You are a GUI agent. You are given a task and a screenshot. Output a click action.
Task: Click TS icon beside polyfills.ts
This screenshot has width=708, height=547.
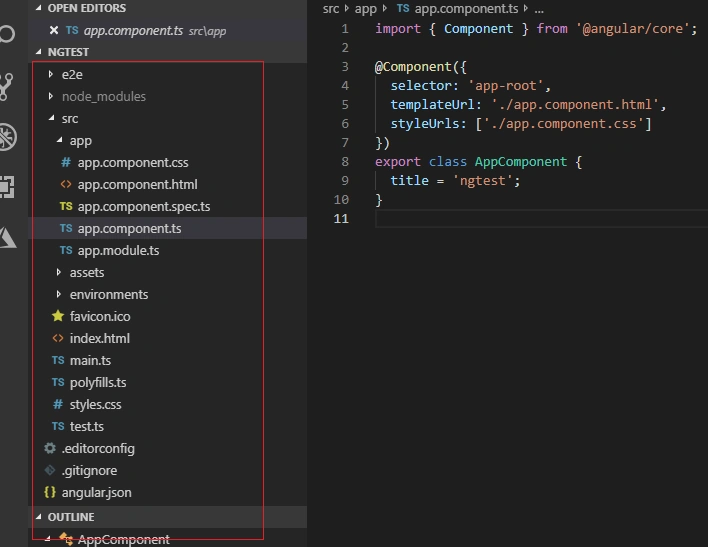[58, 382]
